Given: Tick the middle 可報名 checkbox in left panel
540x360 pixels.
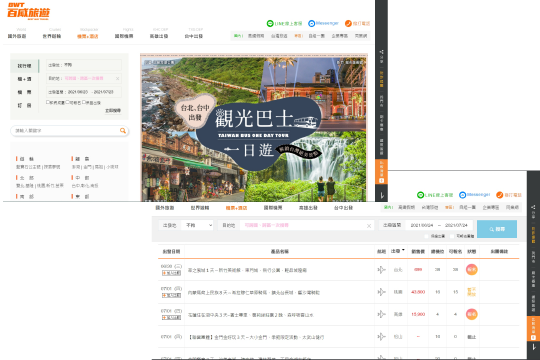Looking at the screenshot, I should [68, 102].
